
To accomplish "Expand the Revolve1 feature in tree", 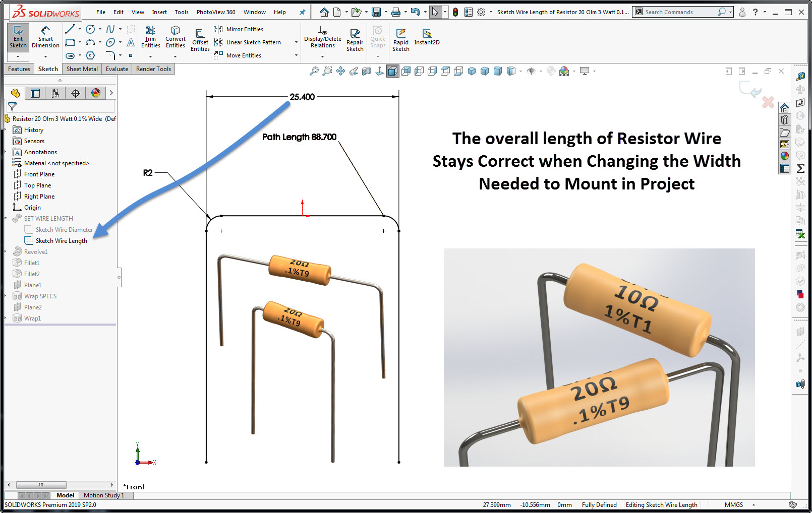I will pos(6,252).
